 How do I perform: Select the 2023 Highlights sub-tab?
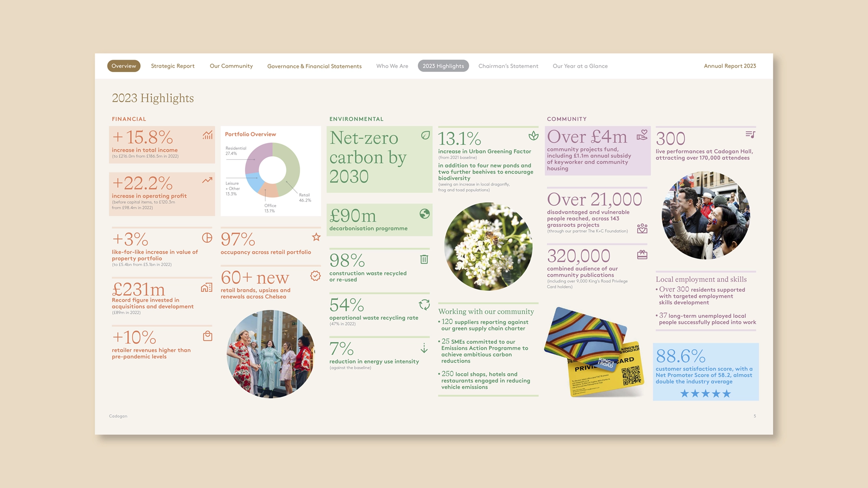(443, 66)
